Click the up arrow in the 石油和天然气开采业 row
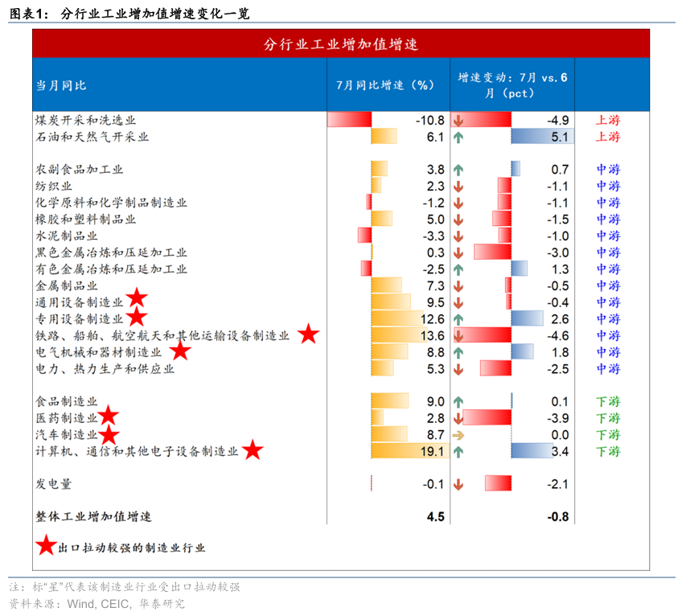The width and height of the screenshot is (682, 616). pyautogui.click(x=458, y=138)
